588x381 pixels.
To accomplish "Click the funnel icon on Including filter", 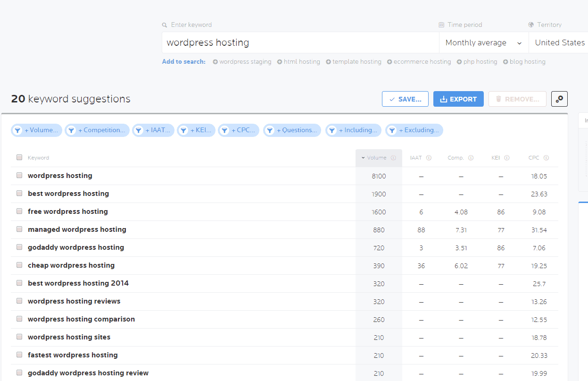I will coord(332,130).
